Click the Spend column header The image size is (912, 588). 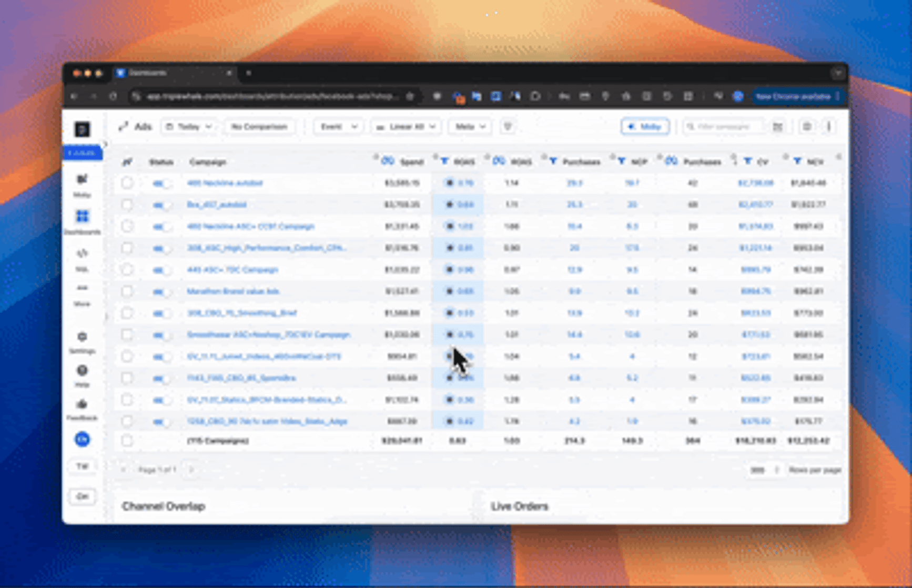[411, 162]
